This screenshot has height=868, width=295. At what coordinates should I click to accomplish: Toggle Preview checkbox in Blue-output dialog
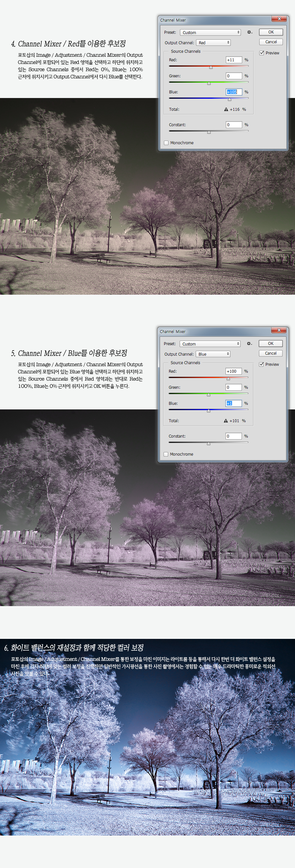coord(261,364)
